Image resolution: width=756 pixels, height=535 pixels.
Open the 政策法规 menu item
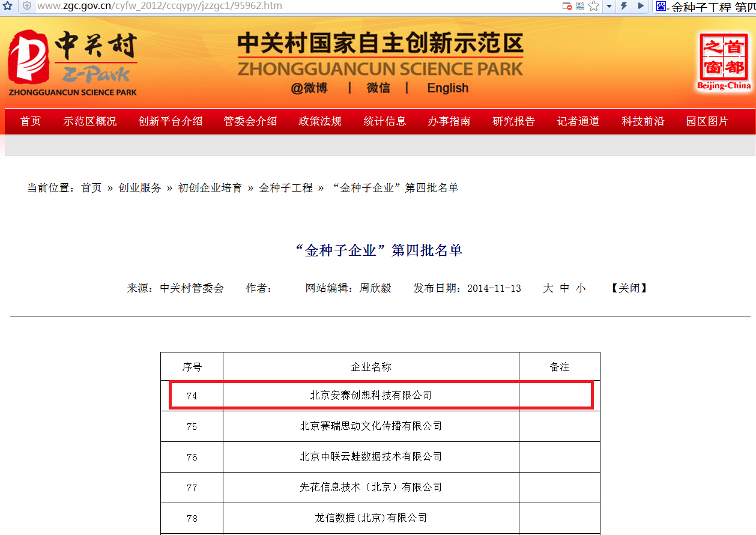click(320, 121)
